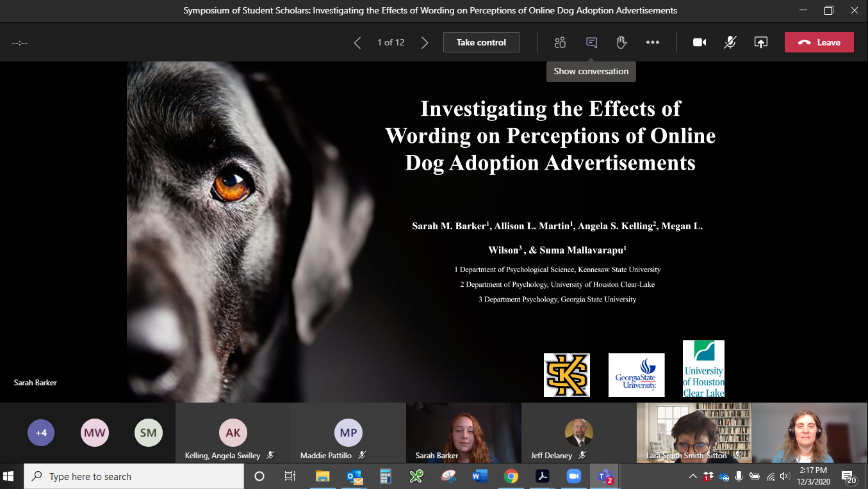
Task: Go to the previous slide
Action: [357, 42]
